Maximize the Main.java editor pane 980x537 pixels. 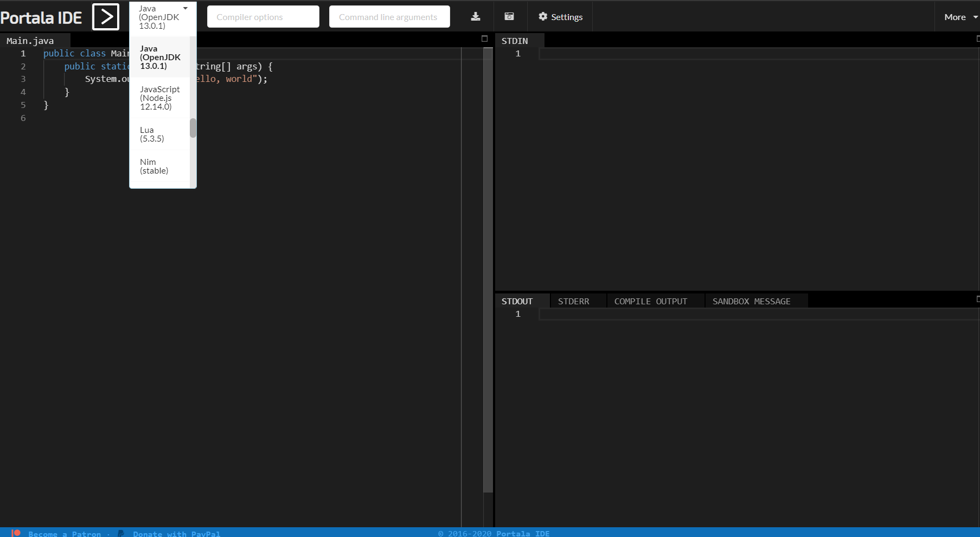pyautogui.click(x=484, y=39)
